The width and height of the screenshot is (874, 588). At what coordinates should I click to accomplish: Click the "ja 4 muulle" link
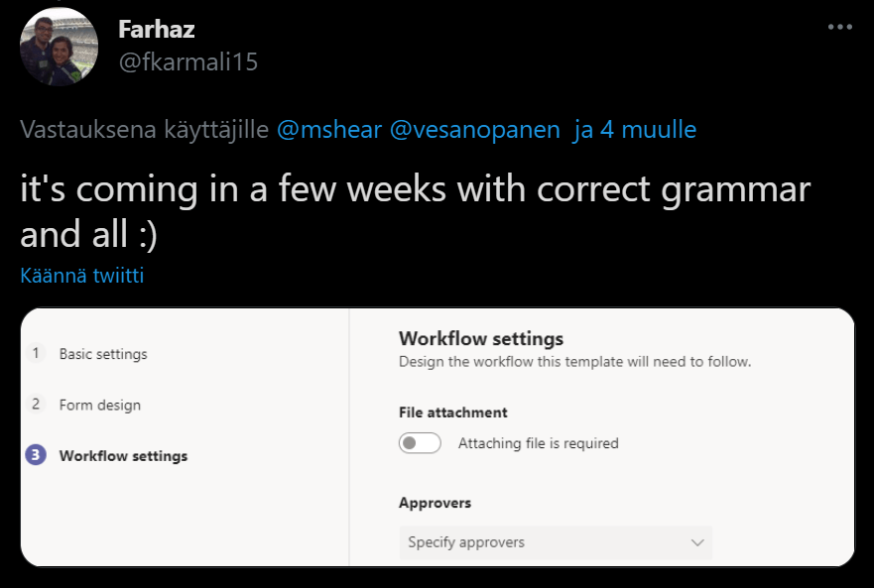click(634, 130)
